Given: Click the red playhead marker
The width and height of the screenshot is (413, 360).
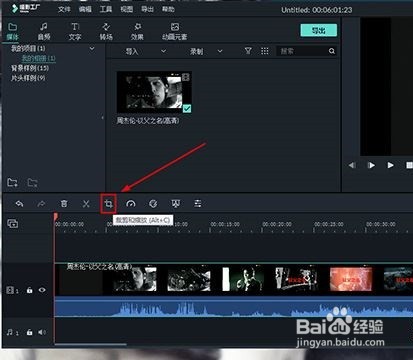Looking at the screenshot, I should point(56,216).
